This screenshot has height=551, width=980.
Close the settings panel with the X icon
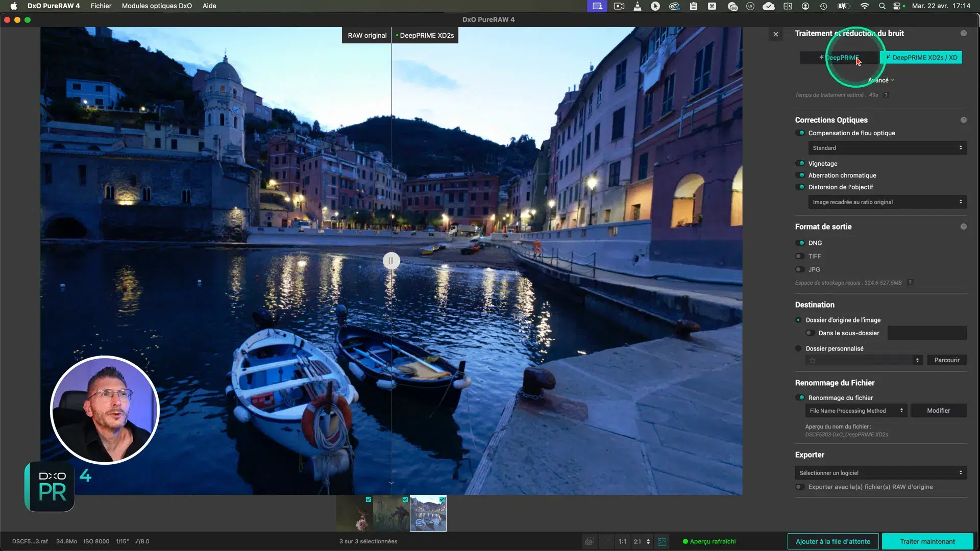(776, 34)
